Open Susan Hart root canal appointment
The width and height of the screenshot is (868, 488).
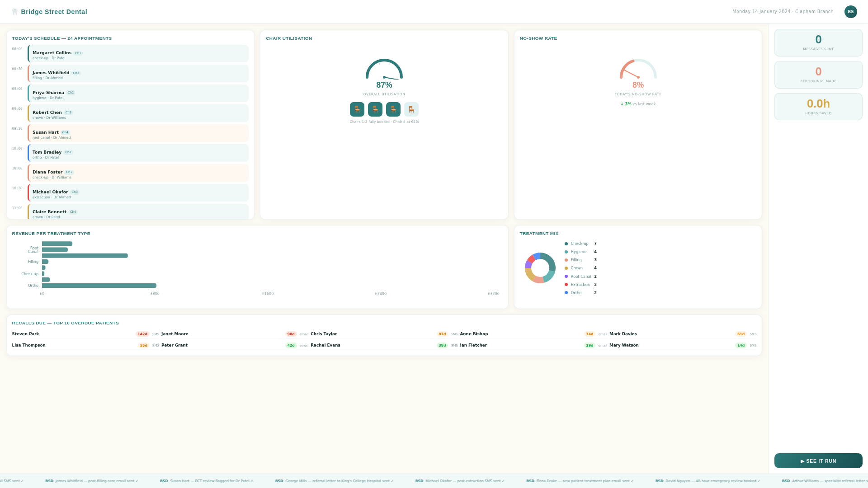(x=138, y=133)
